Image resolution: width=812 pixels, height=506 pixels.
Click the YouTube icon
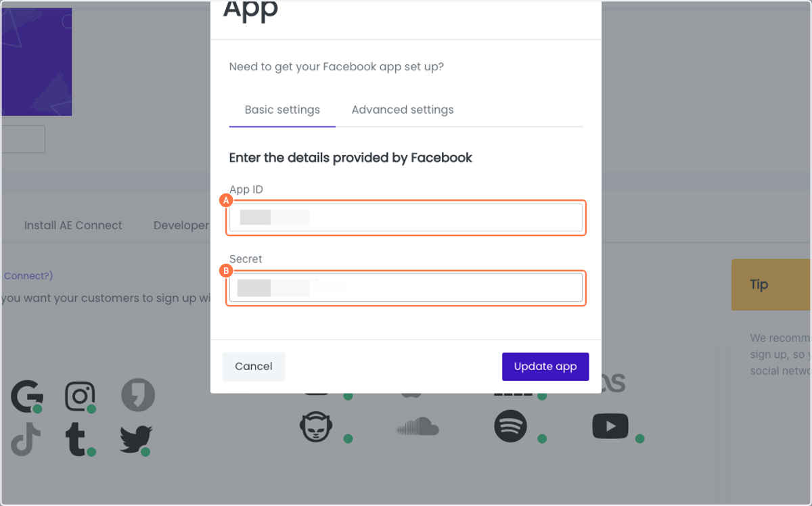coord(610,426)
